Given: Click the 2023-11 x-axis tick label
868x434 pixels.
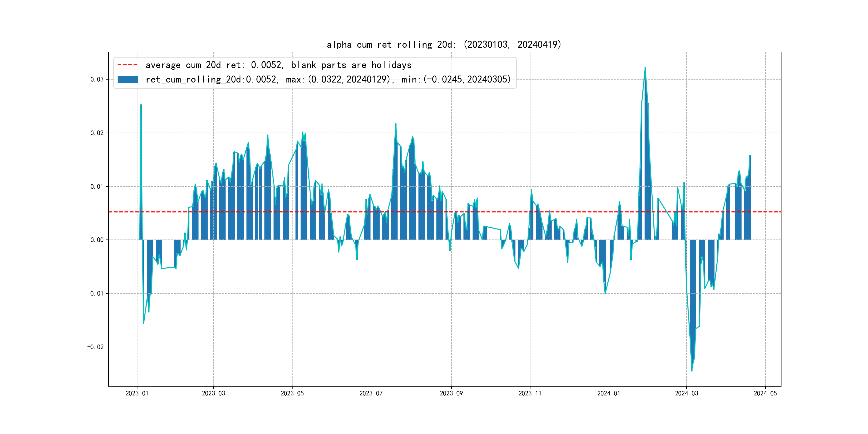Looking at the screenshot, I should click(x=530, y=393).
